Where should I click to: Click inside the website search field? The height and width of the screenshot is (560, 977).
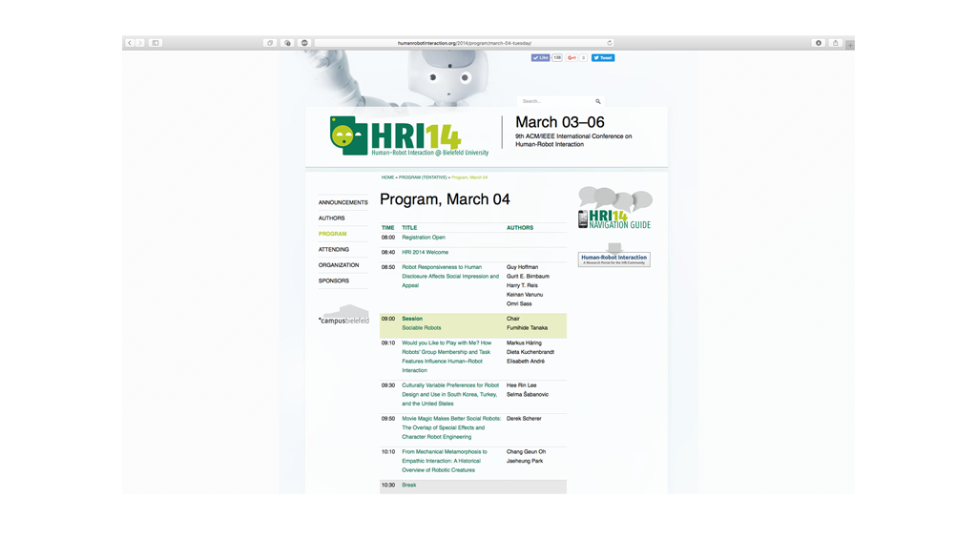coord(553,101)
